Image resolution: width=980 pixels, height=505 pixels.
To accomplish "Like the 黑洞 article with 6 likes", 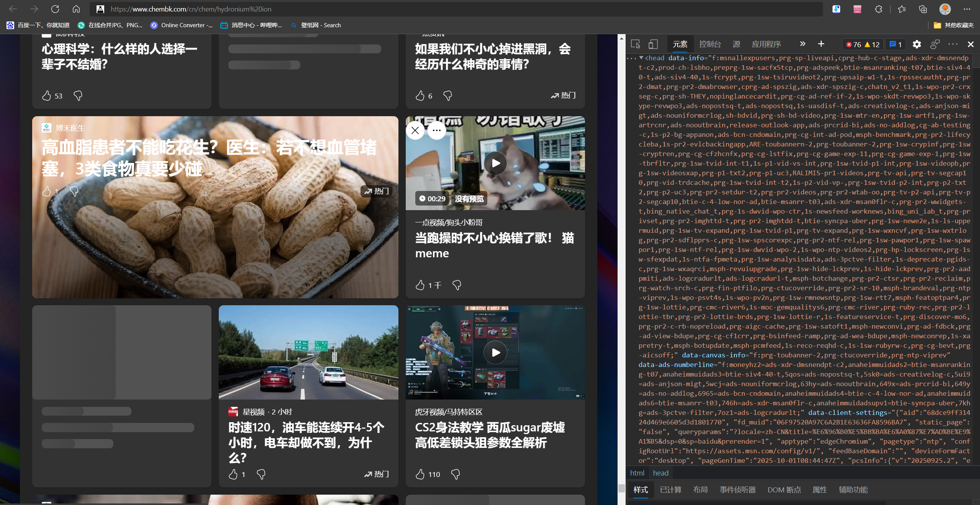I will (420, 95).
